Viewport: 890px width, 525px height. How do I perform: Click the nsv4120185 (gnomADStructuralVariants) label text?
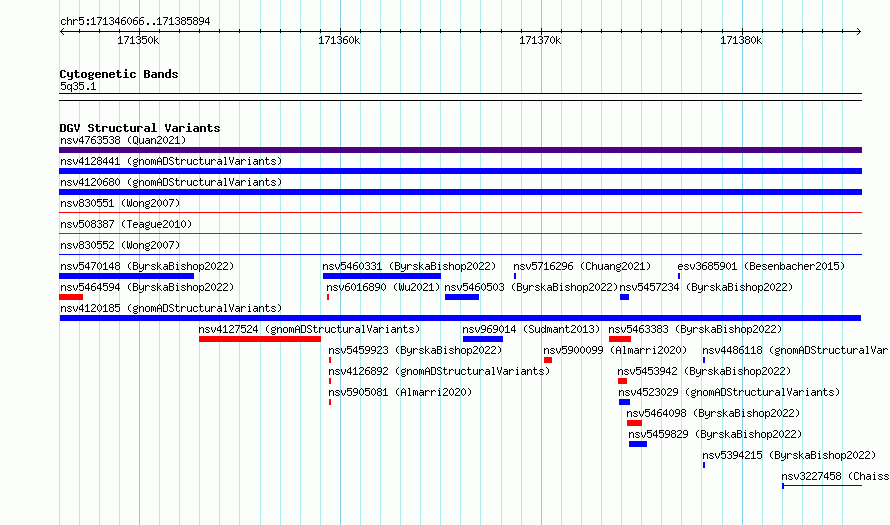click(x=171, y=308)
